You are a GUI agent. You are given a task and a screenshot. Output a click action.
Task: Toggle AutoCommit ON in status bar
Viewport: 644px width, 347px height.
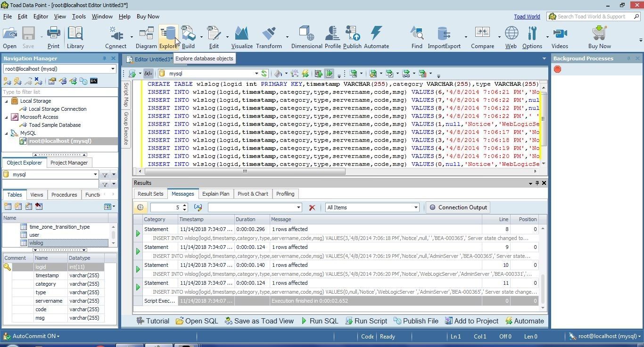coord(36,336)
